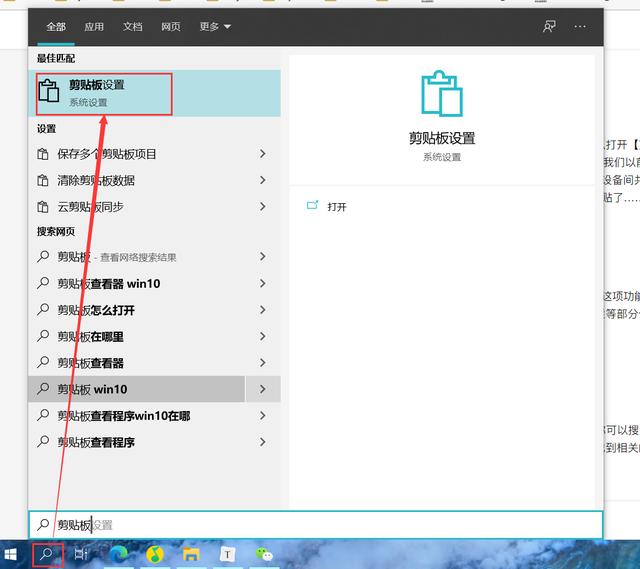640x569 pixels.
Task: Open the 更多 dropdown menu
Action: coord(215,27)
